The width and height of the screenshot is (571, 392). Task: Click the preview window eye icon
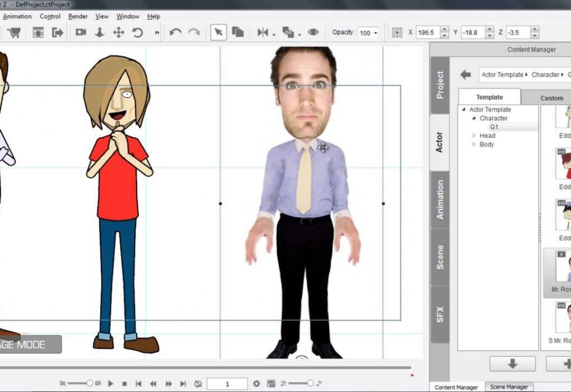click(x=38, y=33)
